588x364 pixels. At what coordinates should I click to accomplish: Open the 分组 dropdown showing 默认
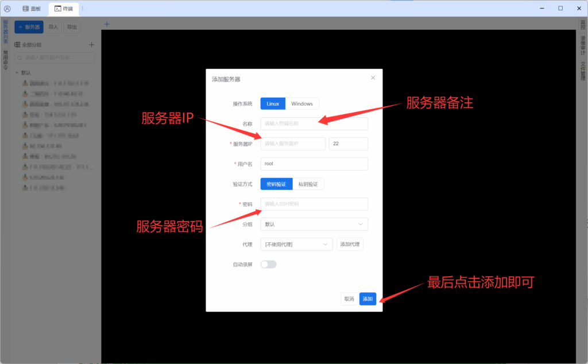pos(314,224)
